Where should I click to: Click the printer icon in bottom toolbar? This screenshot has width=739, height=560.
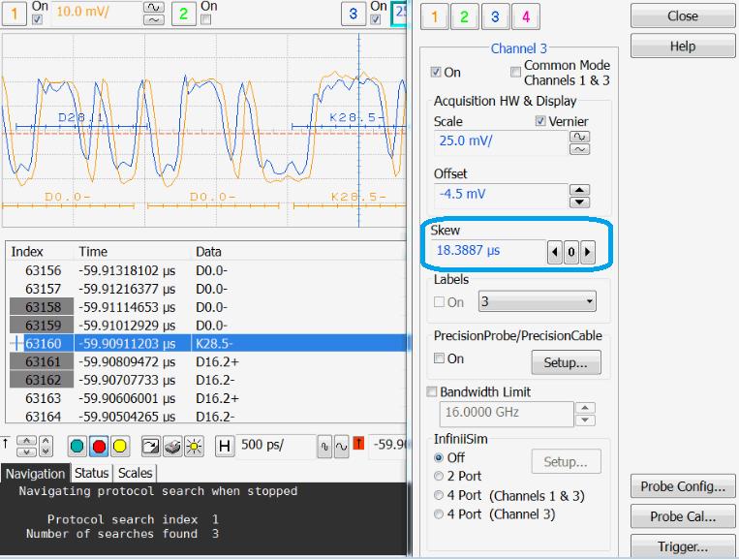[173, 446]
